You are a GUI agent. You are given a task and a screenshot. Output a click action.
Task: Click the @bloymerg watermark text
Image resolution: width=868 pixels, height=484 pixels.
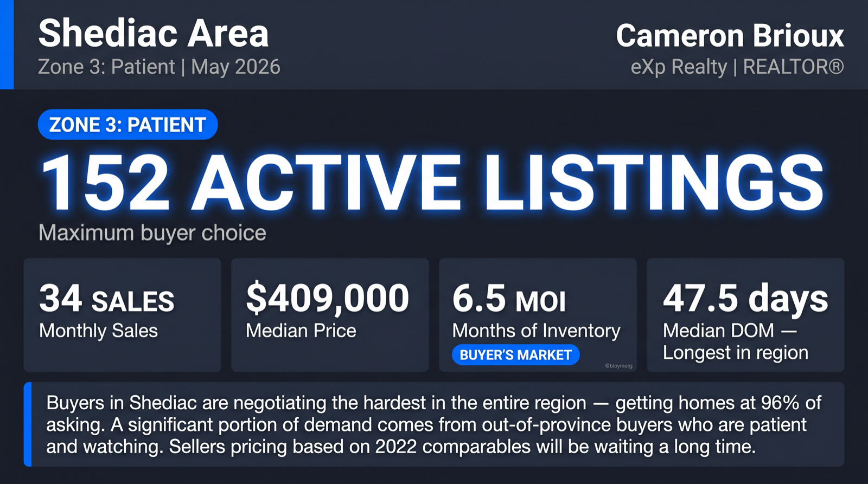pos(618,366)
